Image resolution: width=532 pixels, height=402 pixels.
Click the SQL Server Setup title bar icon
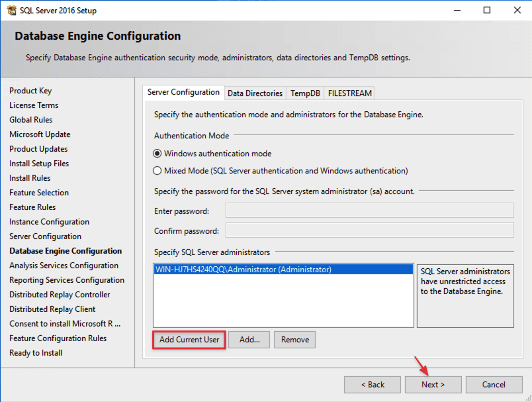pos(11,10)
